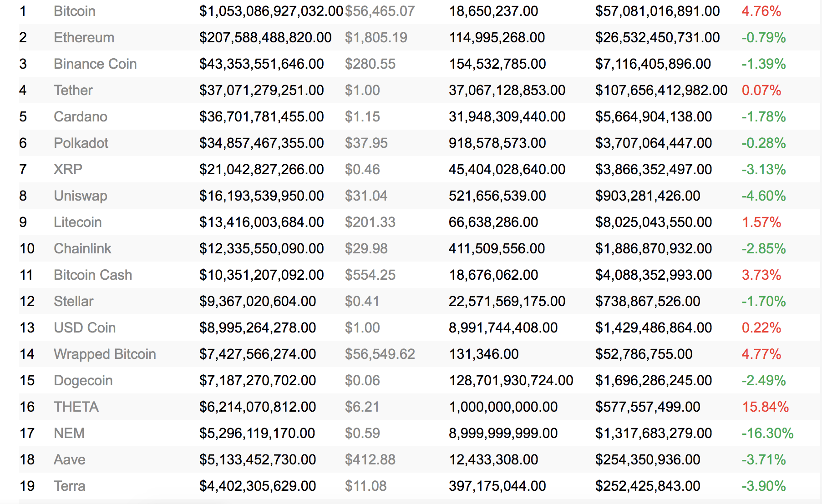Image resolution: width=822 pixels, height=504 pixels.
Task: Click Bitcoin price $56,465.07
Action: coord(380,11)
